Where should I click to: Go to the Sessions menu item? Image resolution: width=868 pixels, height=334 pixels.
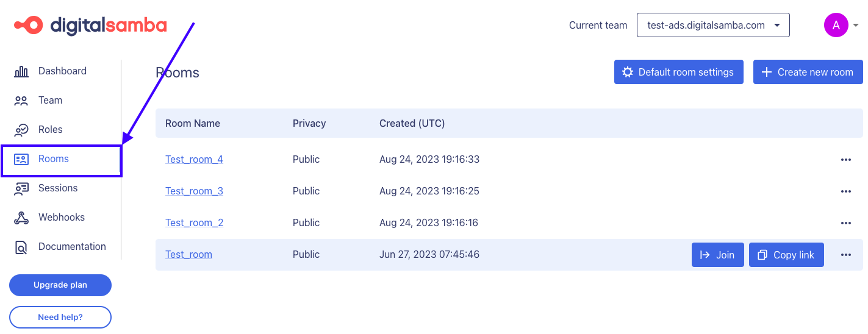[58, 188]
